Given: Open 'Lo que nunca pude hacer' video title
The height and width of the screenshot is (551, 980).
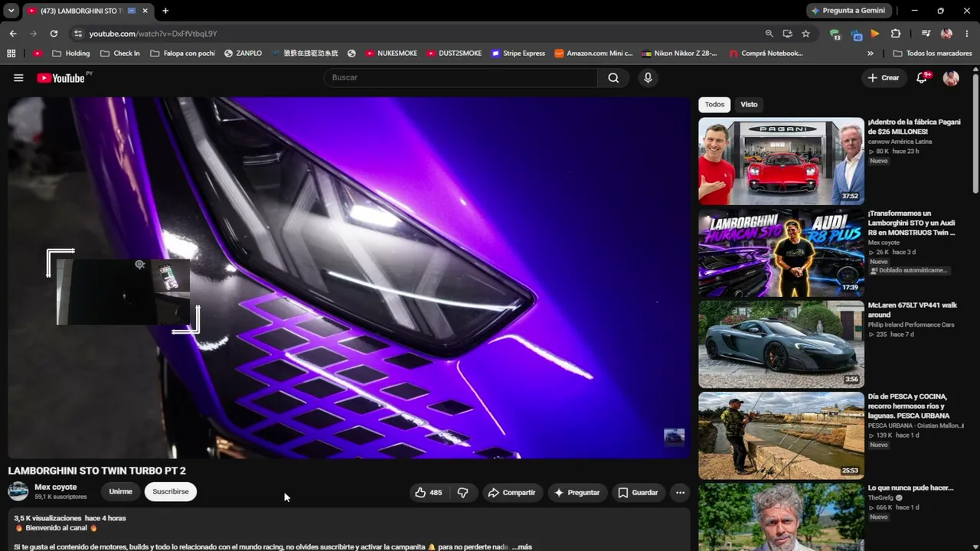Looking at the screenshot, I should click(x=910, y=487).
